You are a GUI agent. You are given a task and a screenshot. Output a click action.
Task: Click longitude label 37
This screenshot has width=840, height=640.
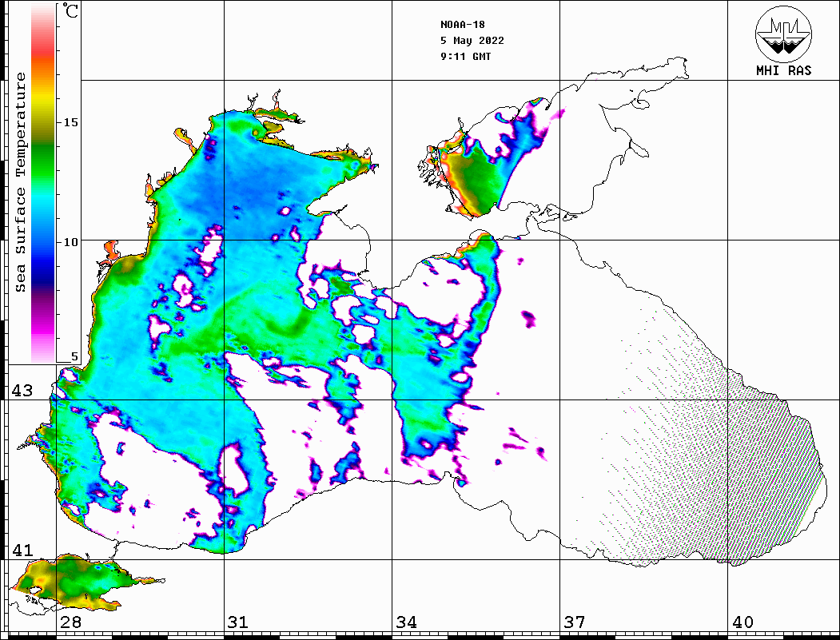coord(575,622)
